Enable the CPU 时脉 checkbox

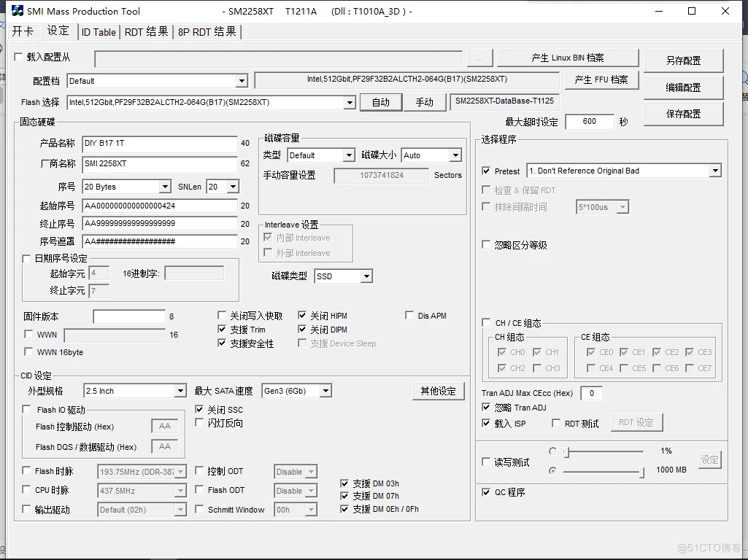(27, 490)
